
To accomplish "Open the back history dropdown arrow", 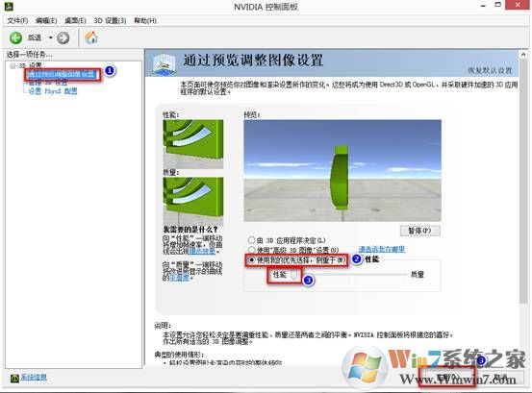I will click(51, 37).
